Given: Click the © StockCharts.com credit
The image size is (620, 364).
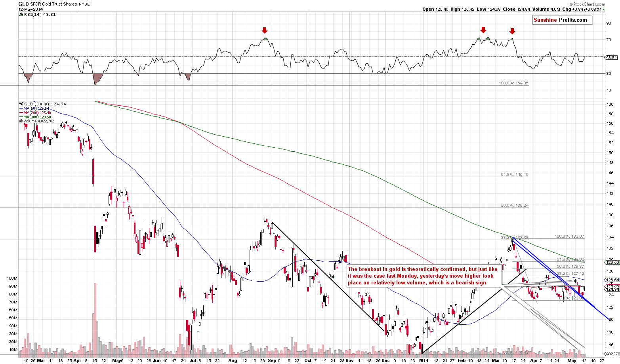Looking at the screenshot, I should [x=586, y=4].
